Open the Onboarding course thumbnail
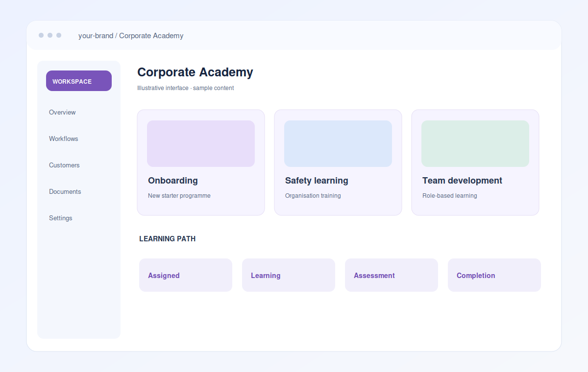The image size is (588, 372). pos(201,143)
